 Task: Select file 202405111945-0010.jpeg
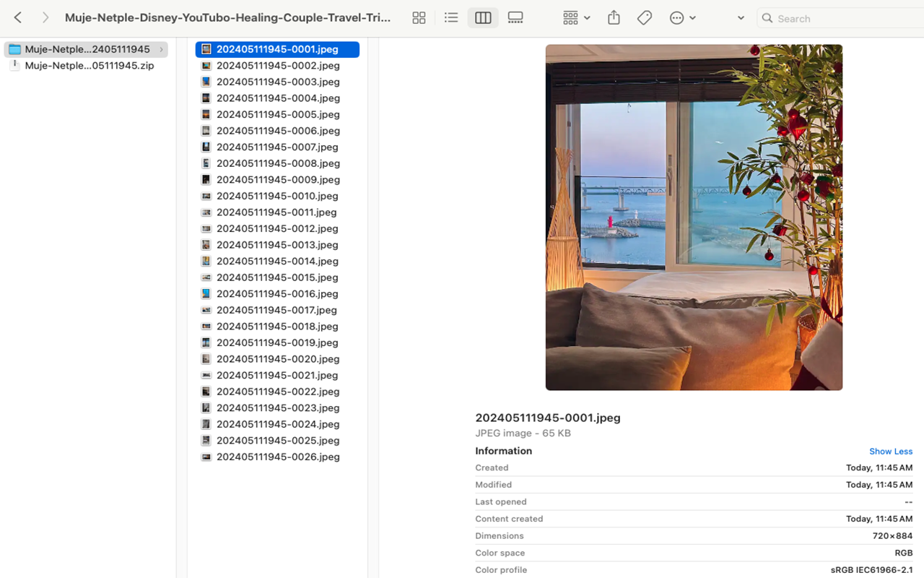click(277, 196)
